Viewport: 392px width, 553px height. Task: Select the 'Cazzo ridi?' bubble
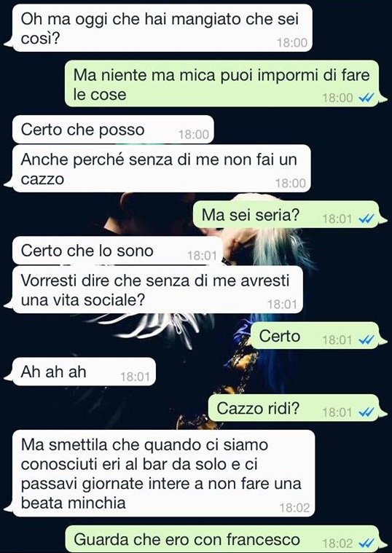(294, 408)
